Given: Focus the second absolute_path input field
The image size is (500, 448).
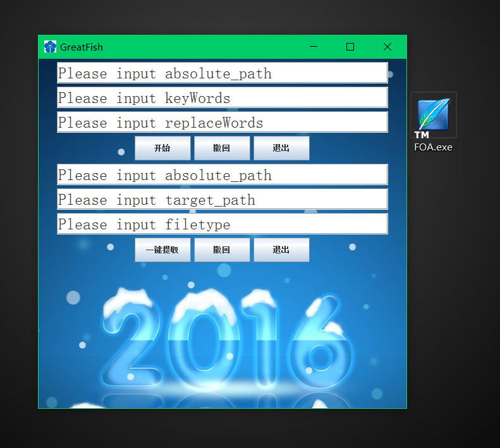Looking at the screenshot, I should [223, 175].
